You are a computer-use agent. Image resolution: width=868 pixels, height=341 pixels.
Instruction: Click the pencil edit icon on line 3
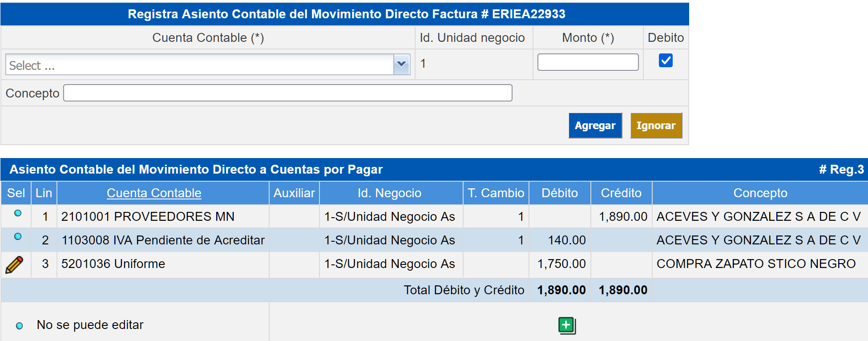point(14,264)
